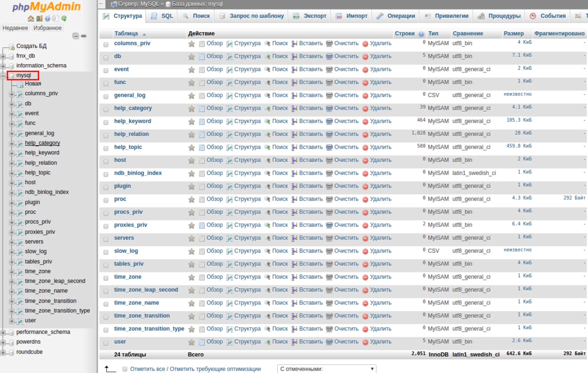This screenshot has height=373, width=588.
Task: Expand help_category table in tree
Action: (12, 144)
